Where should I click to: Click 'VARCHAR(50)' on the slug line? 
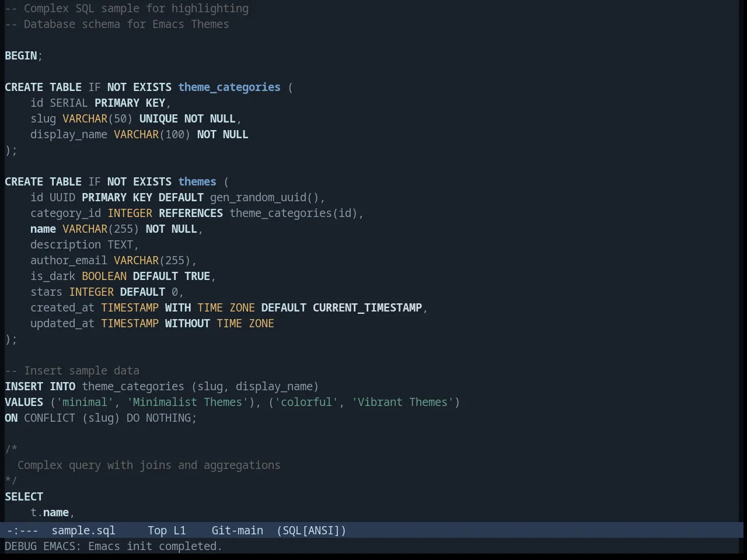point(97,118)
